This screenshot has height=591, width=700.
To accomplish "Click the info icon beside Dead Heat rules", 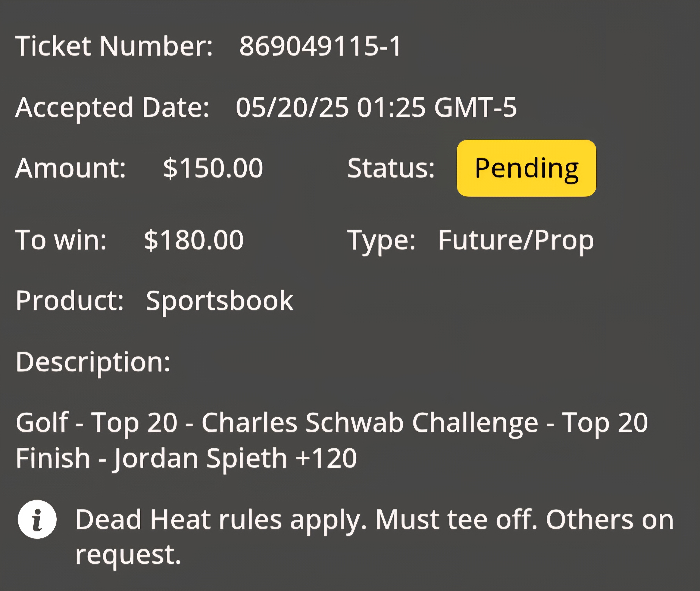I will pos(37,519).
